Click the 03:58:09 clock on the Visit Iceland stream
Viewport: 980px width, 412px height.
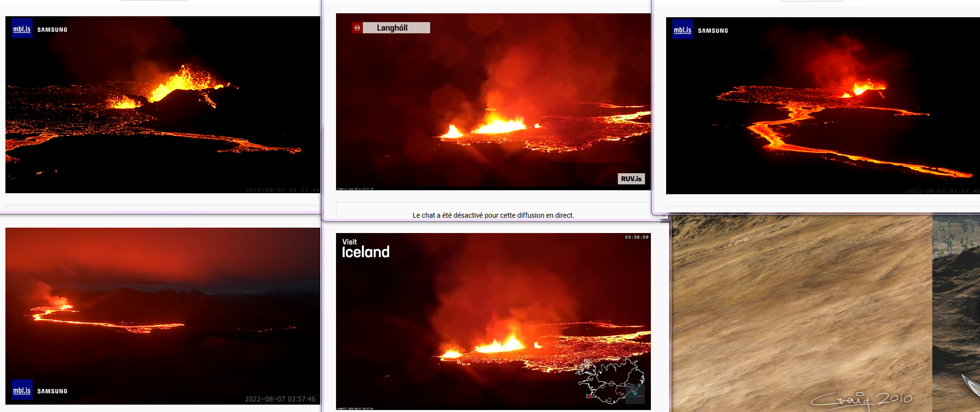[x=637, y=237]
